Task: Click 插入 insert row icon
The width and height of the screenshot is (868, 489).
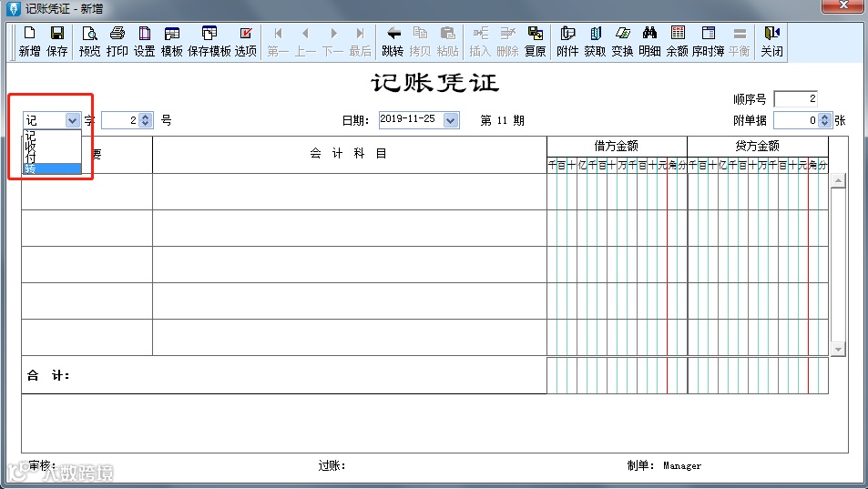Action: point(480,42)
